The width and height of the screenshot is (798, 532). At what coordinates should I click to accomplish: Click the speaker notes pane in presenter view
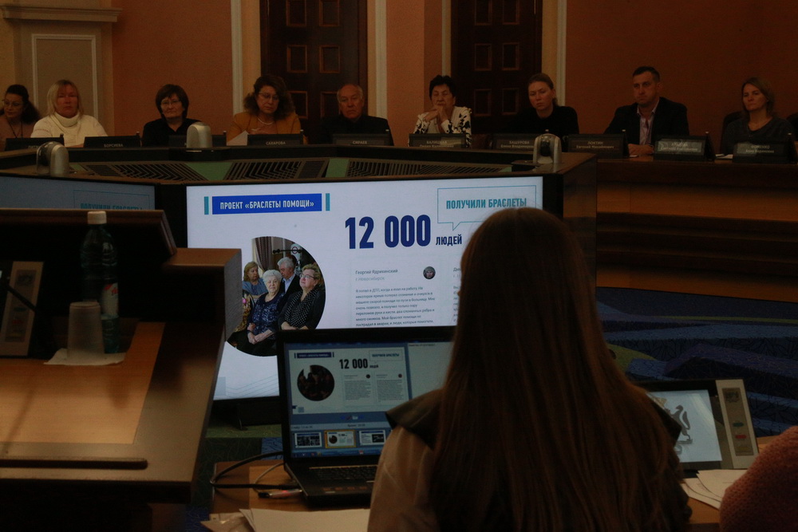tap(429, 367)
